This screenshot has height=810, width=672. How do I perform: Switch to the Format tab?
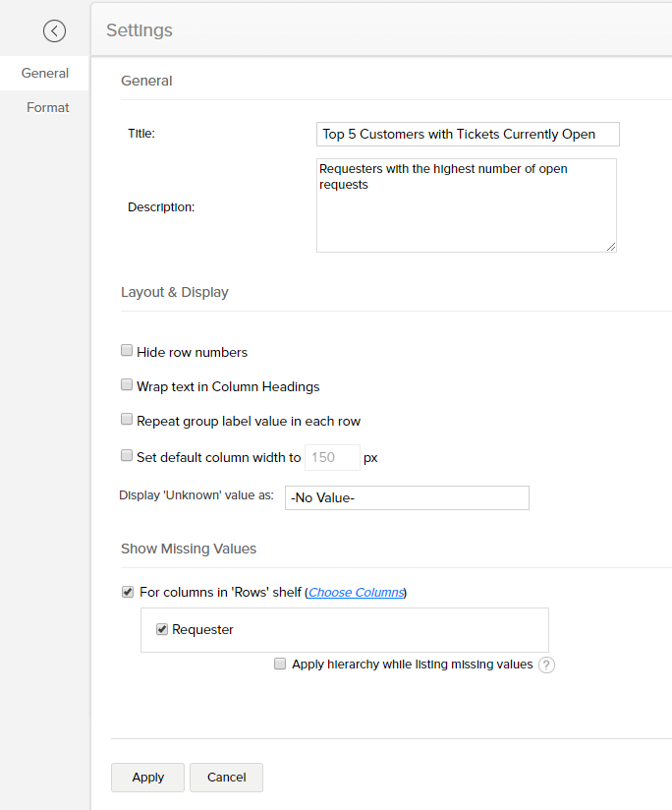47,107
